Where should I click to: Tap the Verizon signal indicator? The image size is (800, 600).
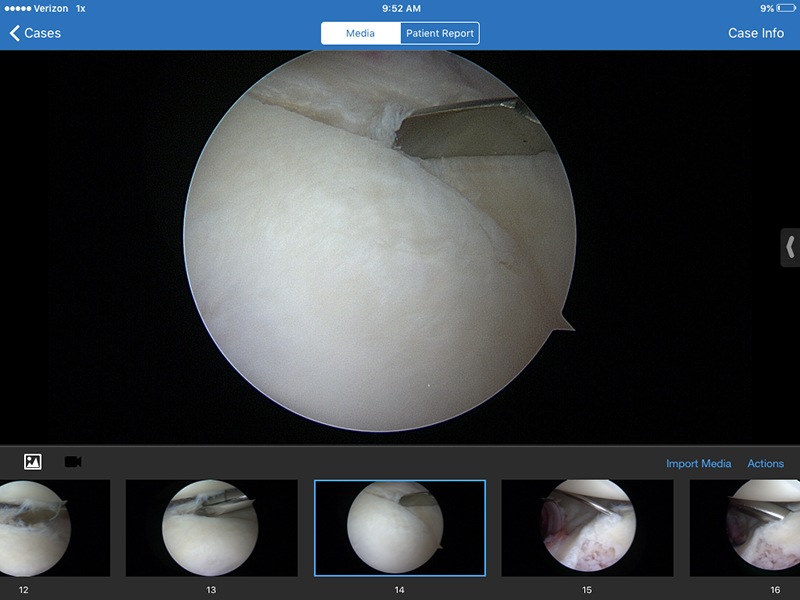[x=36, y=8]
